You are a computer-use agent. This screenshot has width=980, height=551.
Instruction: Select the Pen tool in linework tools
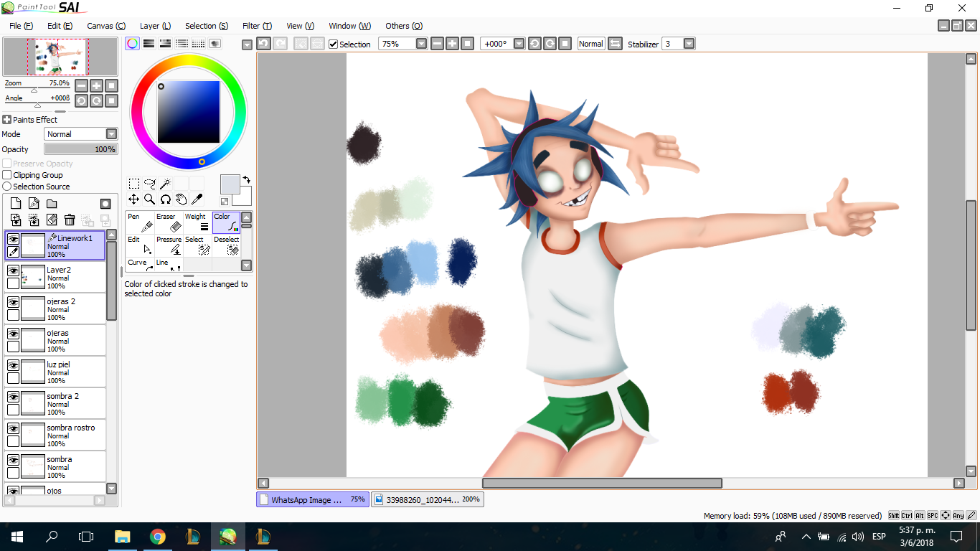[140, 222]
